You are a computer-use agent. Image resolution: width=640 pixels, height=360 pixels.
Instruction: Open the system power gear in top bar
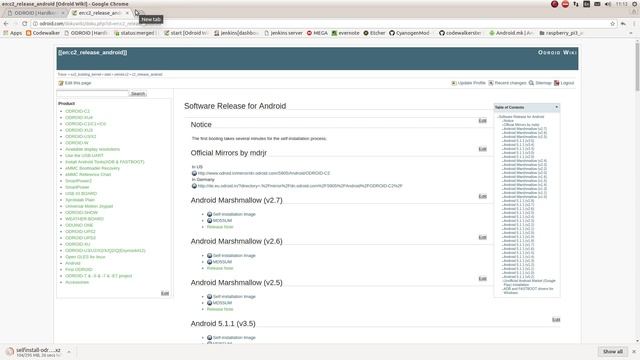(635, 4)
